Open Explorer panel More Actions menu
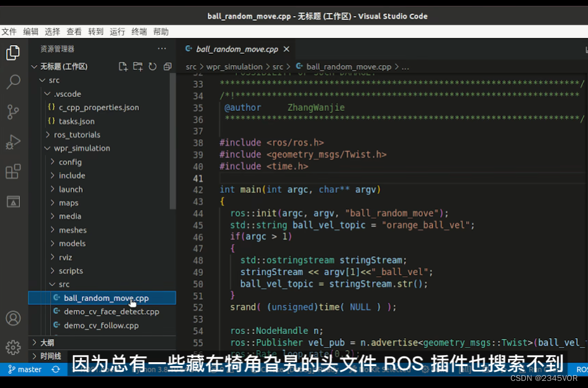The image size is (588, 388). (161, 48)
